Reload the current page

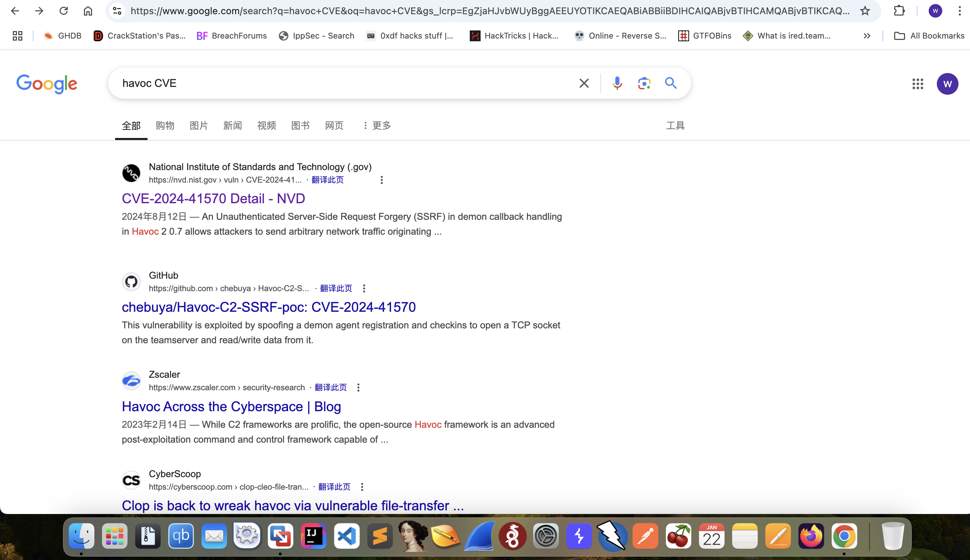pos(64,11)
